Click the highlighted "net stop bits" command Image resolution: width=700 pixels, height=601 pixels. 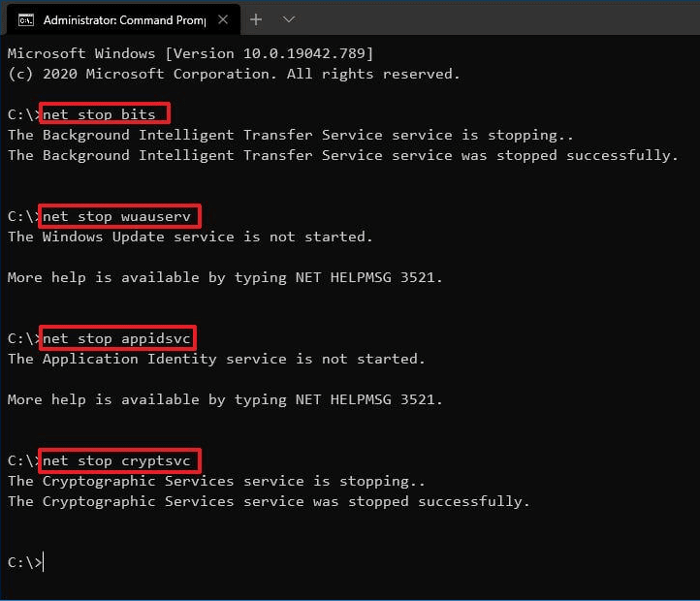click(105, 113)
